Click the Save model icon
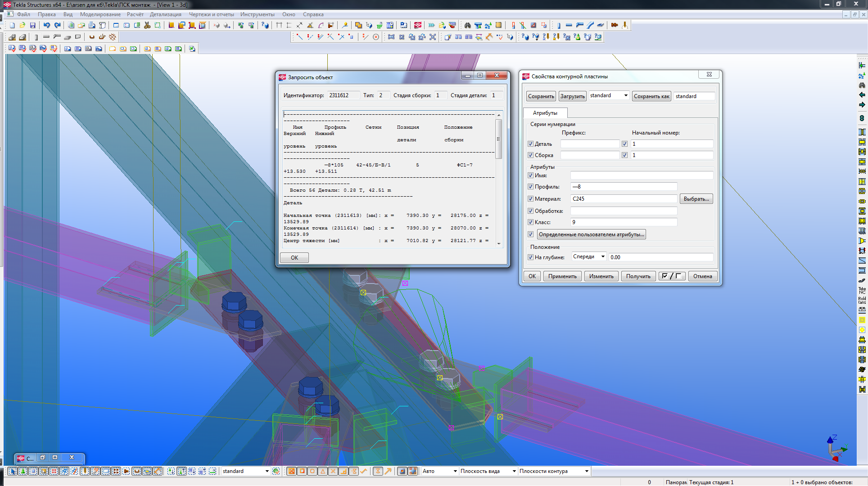868x486 pixels. tap(32, 25)
